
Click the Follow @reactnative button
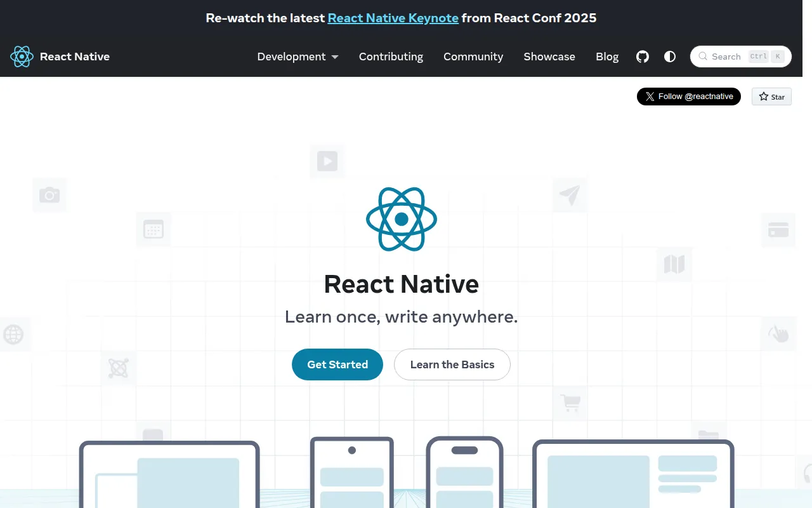[689, 97]
